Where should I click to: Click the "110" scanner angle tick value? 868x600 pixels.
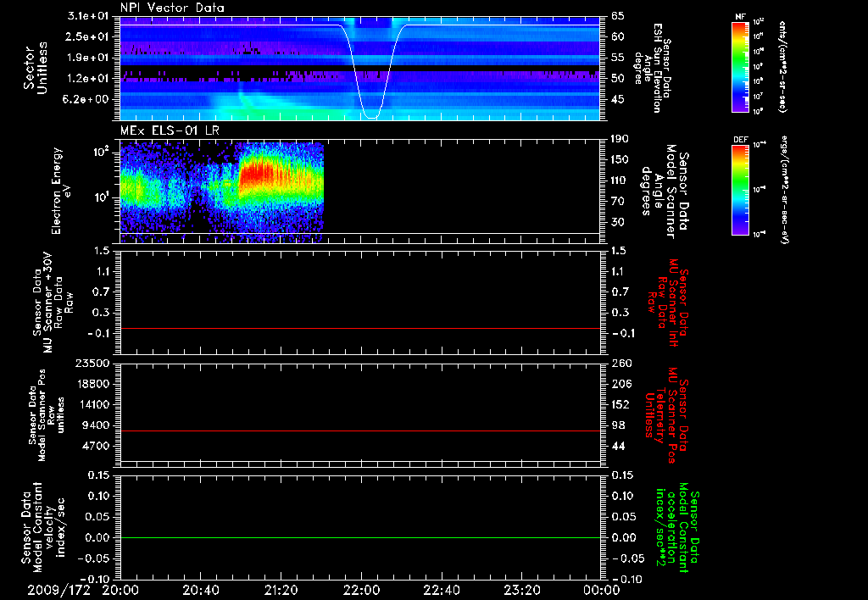pyautogui.click(x=620, y=181)
